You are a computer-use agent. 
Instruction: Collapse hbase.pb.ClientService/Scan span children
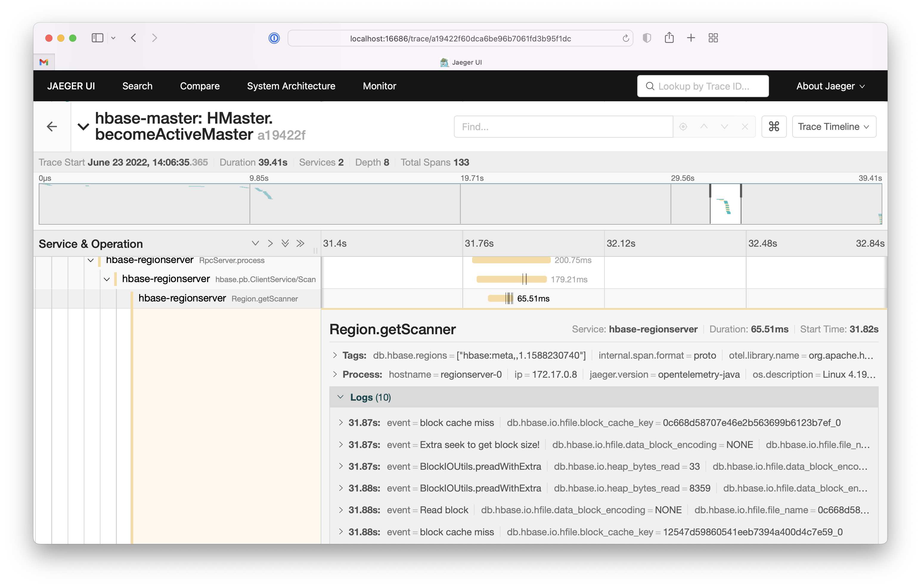point(107,279)
